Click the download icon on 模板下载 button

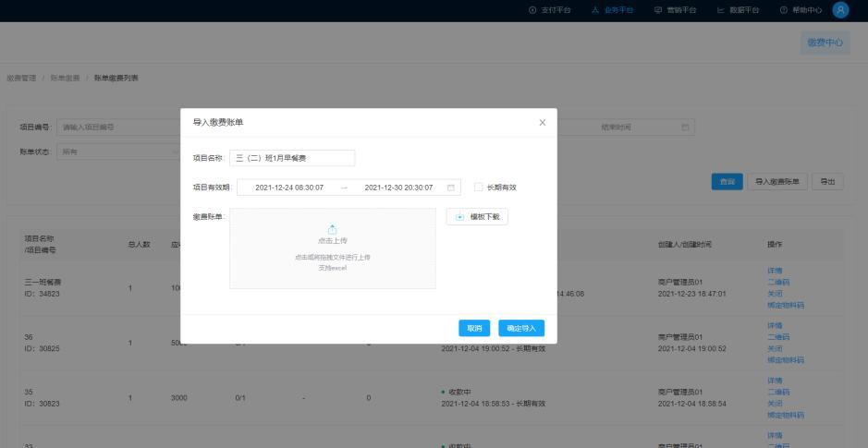[x=459, y=217]
